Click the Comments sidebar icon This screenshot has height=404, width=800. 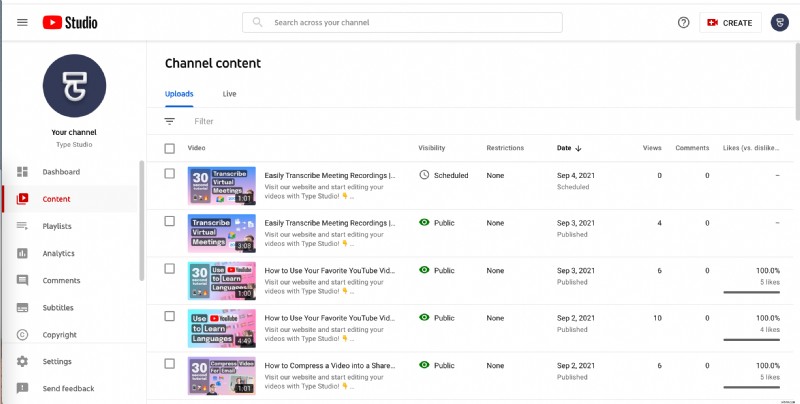point(22,280)
